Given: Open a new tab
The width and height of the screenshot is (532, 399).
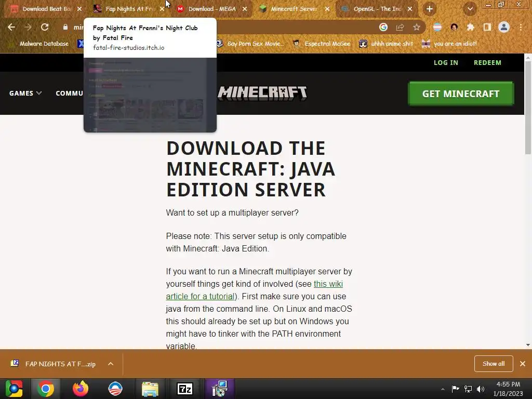Looking at the screenshot, I should [x=430, y=9].
